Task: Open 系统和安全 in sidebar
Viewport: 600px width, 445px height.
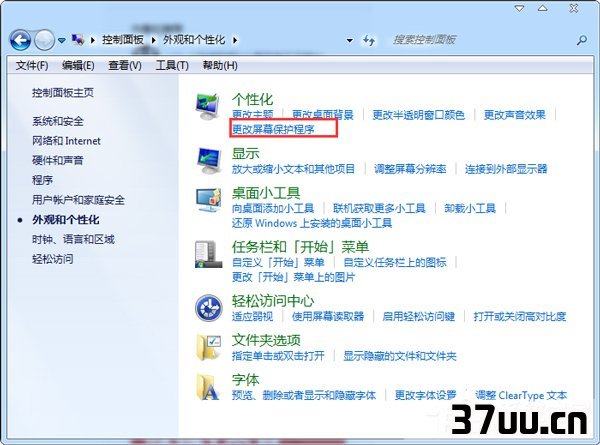Action: tap(58, 121)
